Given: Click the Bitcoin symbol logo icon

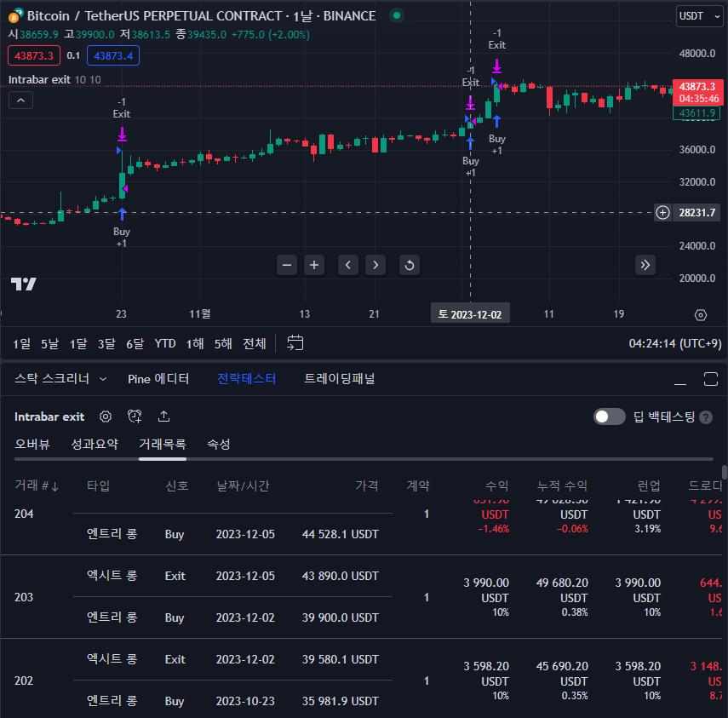Looking at the screenshot, I should click(x=16, y=16).
